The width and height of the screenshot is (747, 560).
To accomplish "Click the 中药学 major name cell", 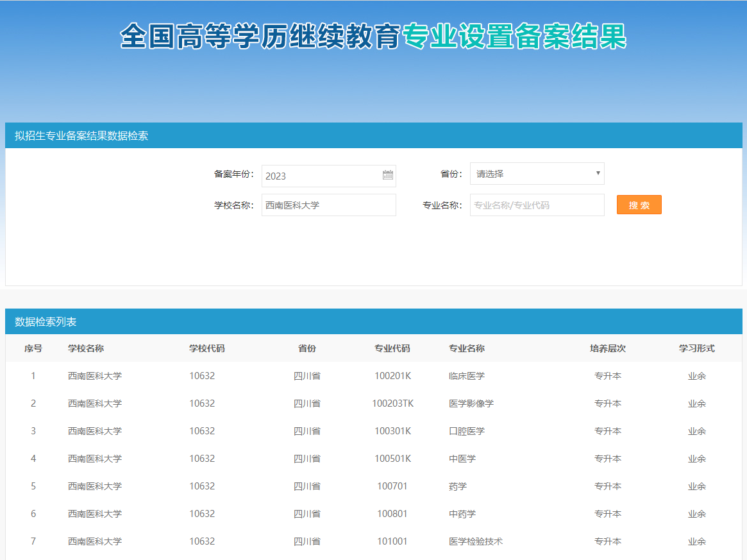I will pyautogui.click(x=462, y=514).
